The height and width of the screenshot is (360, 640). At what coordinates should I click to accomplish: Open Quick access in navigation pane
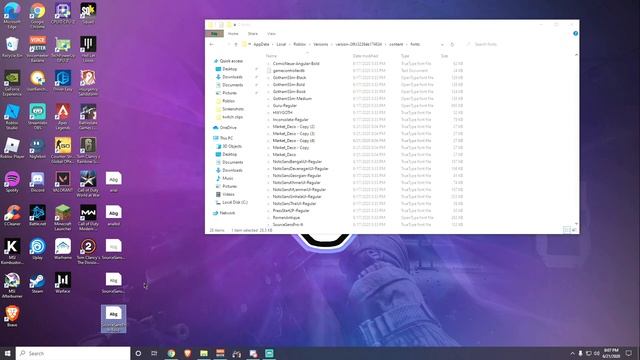231,61
